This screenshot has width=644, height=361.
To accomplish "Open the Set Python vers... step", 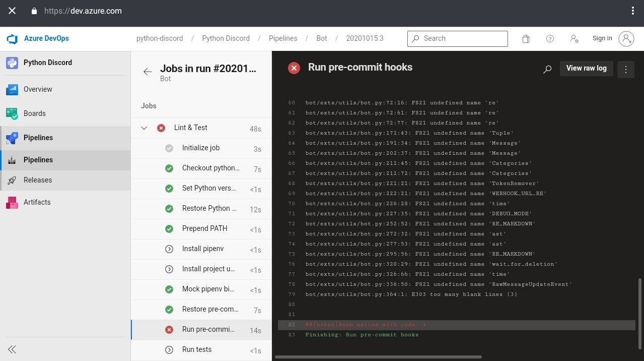I will 201,189.
